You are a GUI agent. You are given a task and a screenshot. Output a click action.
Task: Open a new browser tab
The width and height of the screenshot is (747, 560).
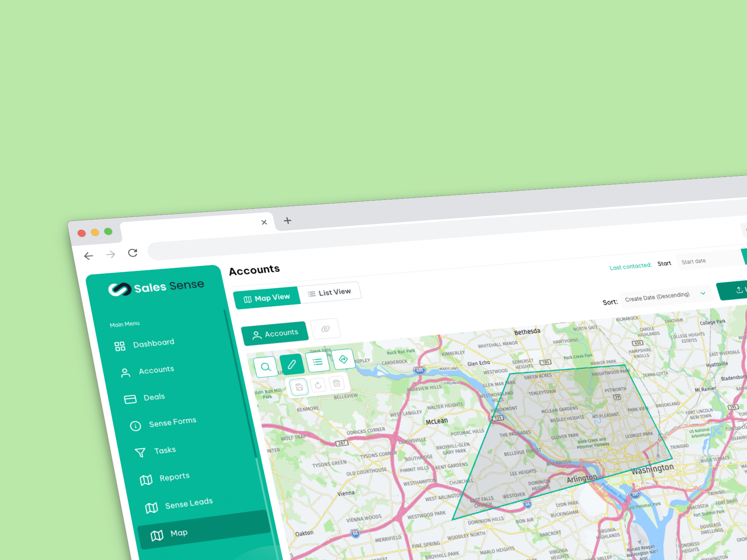pyautogui.click(x=288, y=220)
